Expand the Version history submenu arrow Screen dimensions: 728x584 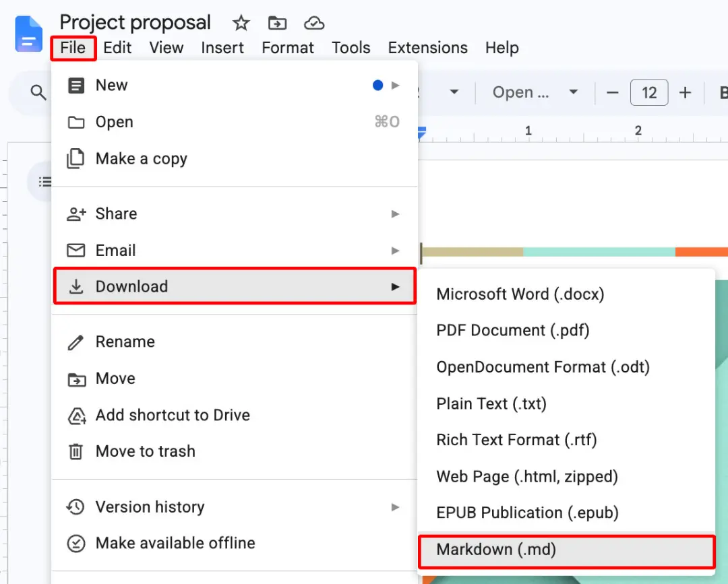click(x=395, y=507)
